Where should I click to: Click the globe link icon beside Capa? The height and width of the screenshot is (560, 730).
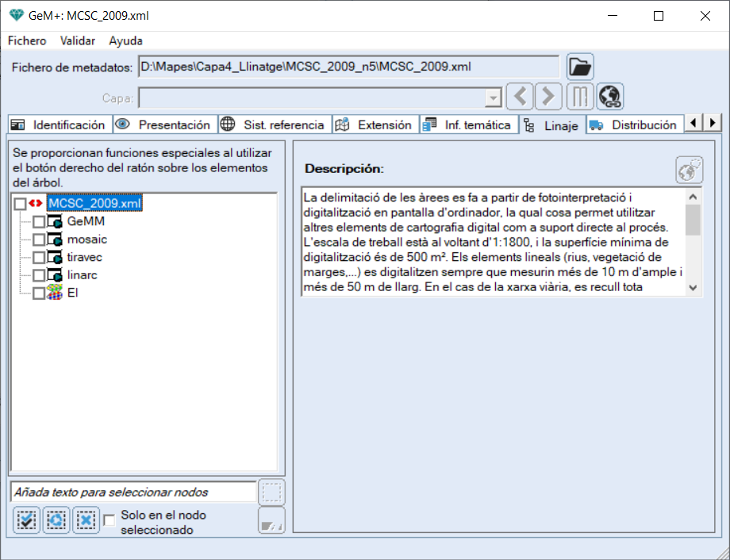click(x=610, y=97)
